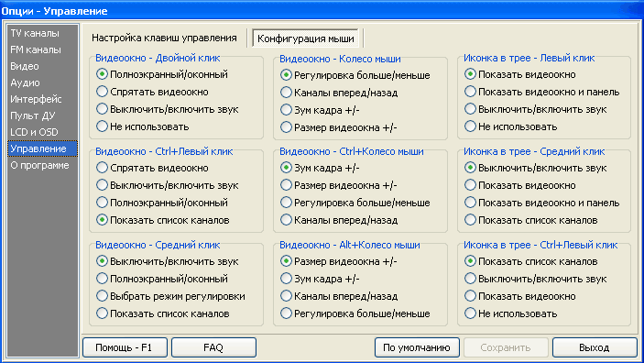644x363 pixels.
Task: Choose Размер видеоокна +/- for Ctrl+Колесо мыши
Action: click(339, 185)
